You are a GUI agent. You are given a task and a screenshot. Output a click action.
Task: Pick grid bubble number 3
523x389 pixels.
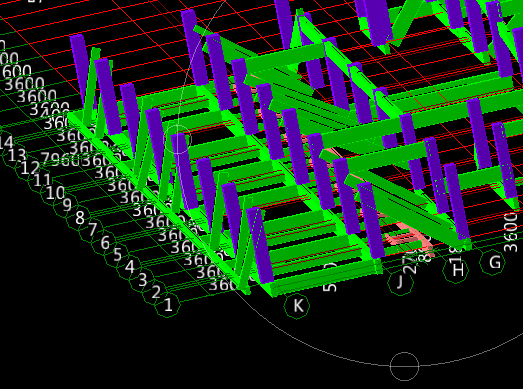coord(142,280)
